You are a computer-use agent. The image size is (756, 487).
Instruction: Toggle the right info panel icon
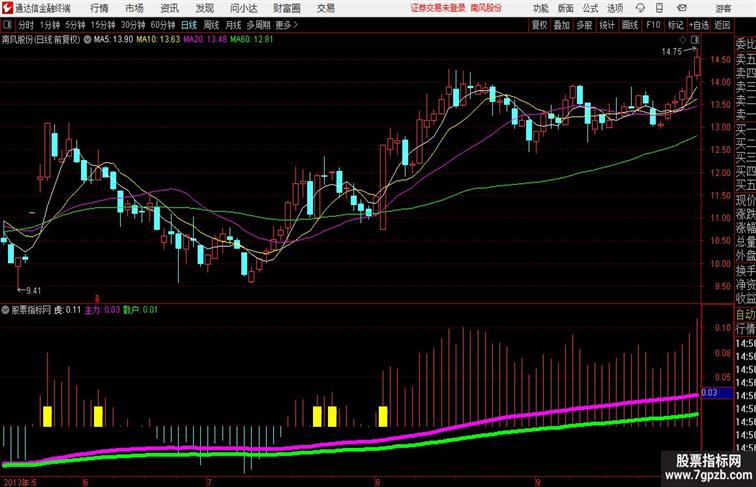tap(695, 40)
